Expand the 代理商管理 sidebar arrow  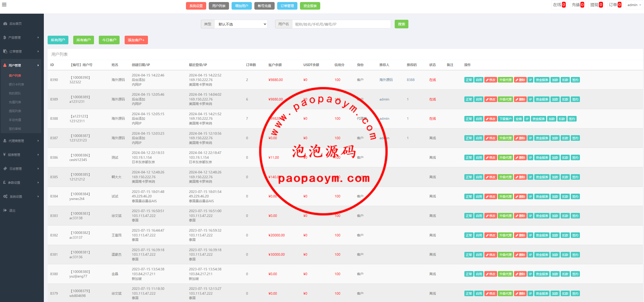click(38, 141)
